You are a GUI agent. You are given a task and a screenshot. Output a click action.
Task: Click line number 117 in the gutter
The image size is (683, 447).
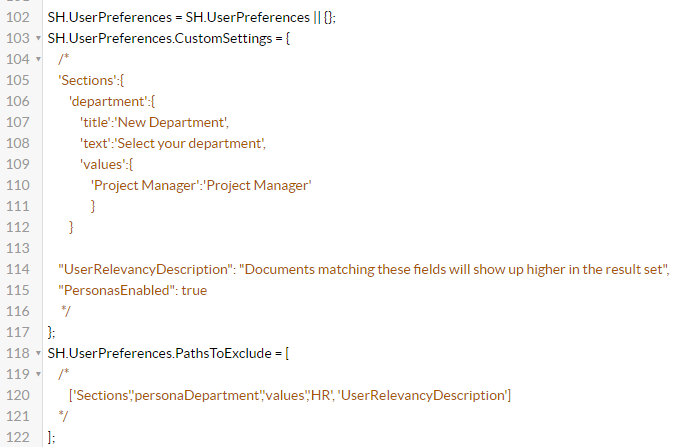coord(17,331)
